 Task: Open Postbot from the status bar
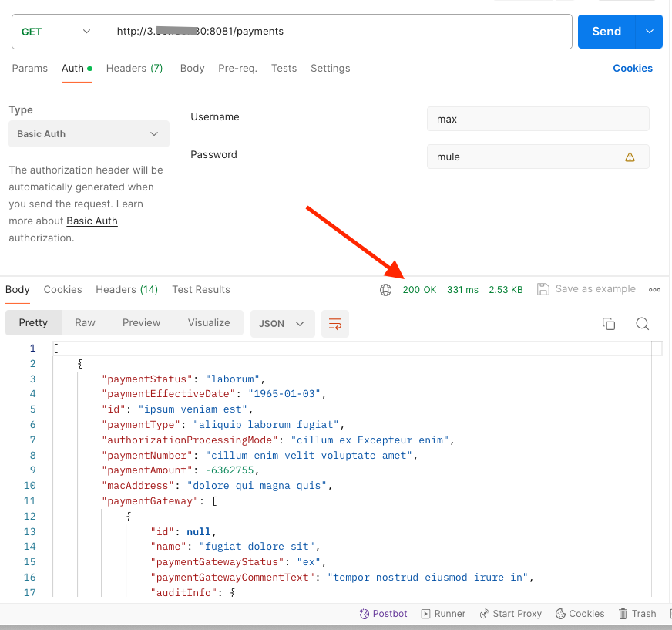tap(383, 614)
